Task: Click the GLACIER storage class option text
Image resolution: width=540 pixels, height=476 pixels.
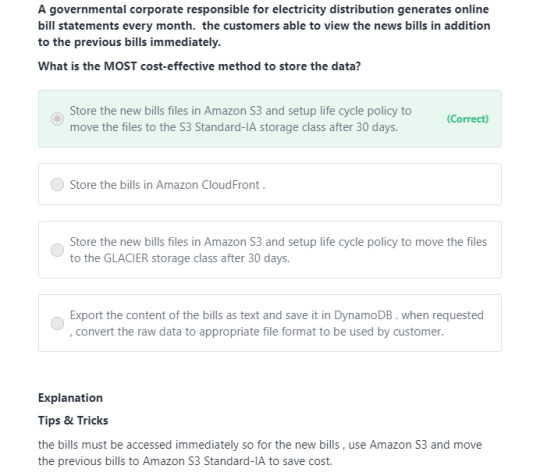Action: tap(278, 250)
